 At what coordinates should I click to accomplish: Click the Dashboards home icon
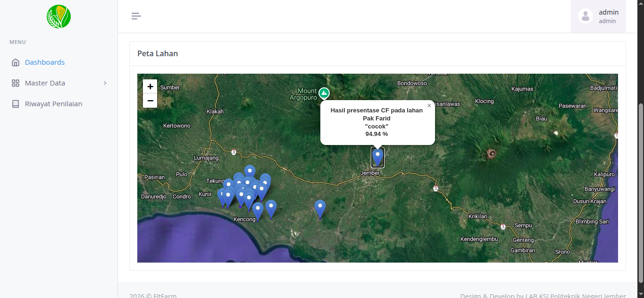[16, 62]
